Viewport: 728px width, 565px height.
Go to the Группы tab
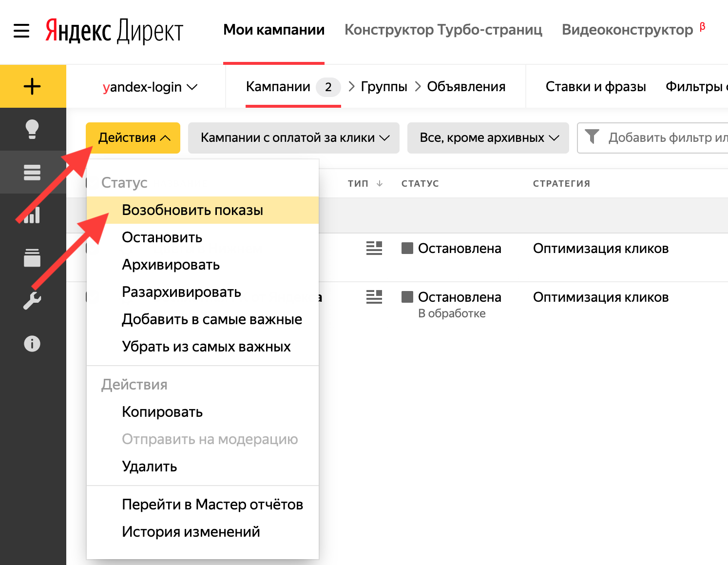pyautogui.click(x=384, y=87)
